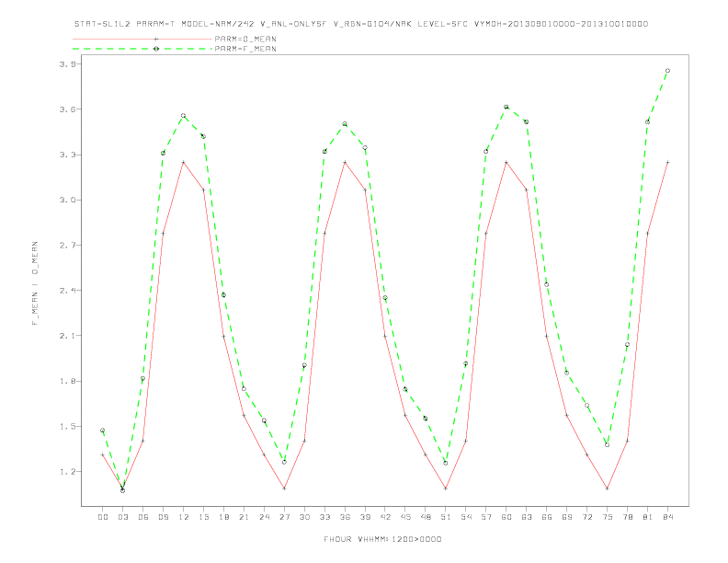This screenshot has height=563, width=728.
Task: Click the F_MEAN circle marker at hour 60
Action: point(506,107)
